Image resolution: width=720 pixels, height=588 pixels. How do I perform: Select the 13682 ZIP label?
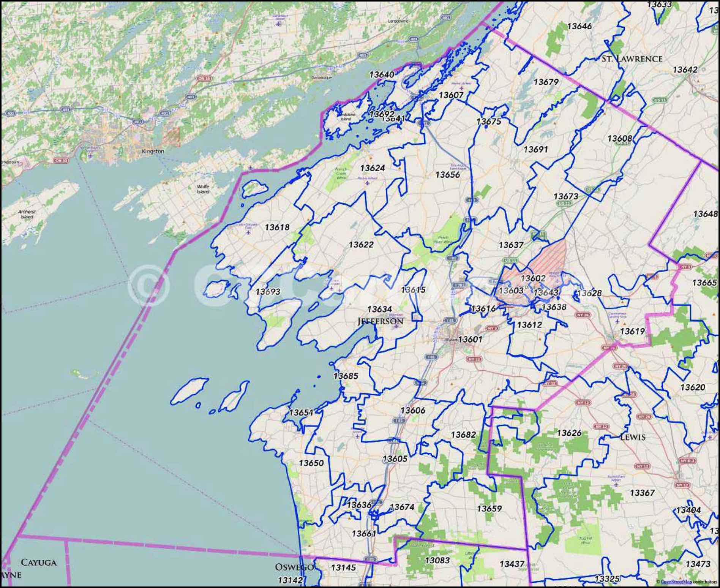463,435
